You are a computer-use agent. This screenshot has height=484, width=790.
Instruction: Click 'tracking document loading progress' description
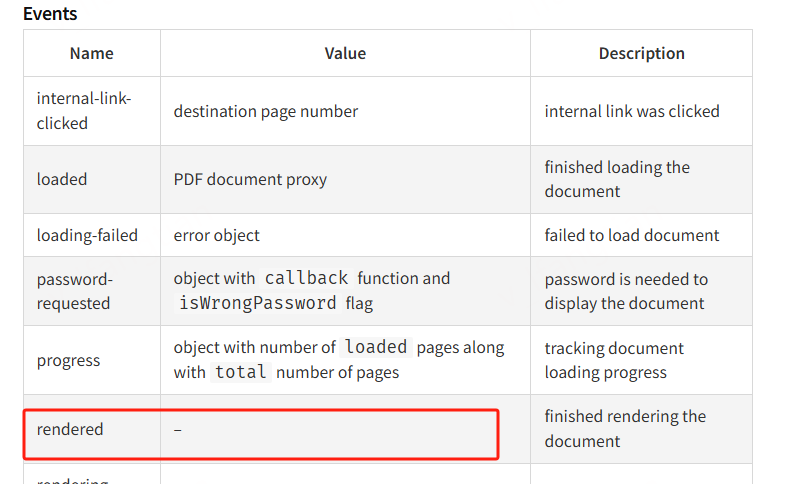(x=614, y=360)
